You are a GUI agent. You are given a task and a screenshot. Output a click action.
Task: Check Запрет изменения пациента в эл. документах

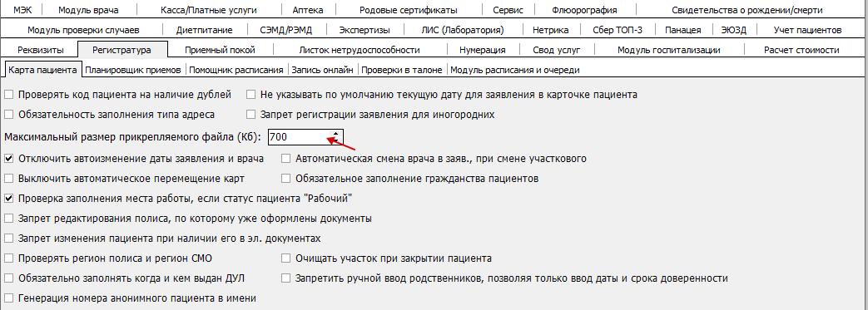pos(8,239)
